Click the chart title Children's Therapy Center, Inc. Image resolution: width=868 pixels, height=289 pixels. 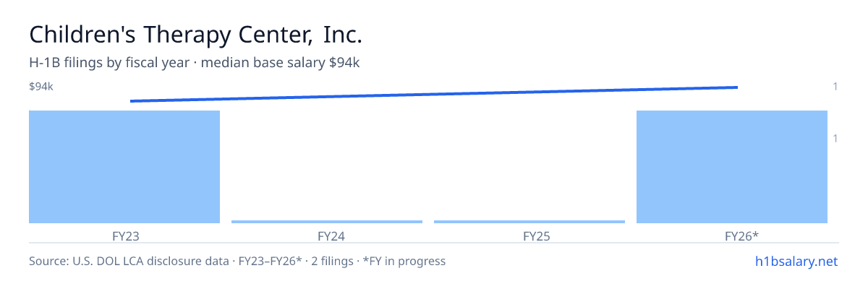(x=195, y=34)
